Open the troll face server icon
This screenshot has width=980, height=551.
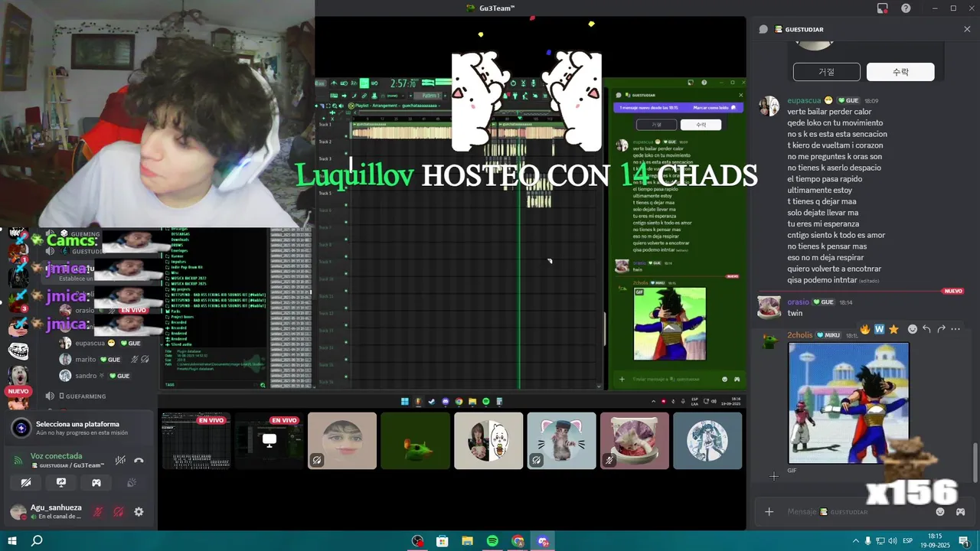18,350
